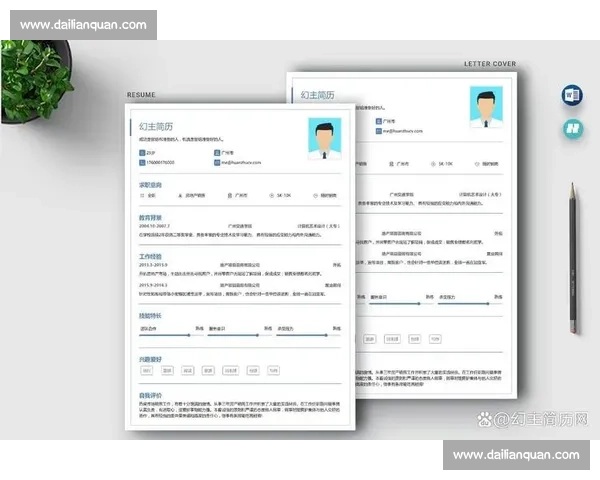The width and height of the screenshot is (600, 480).
Task: Select the 5K-10K salary text on front resume
Action: 284,196
